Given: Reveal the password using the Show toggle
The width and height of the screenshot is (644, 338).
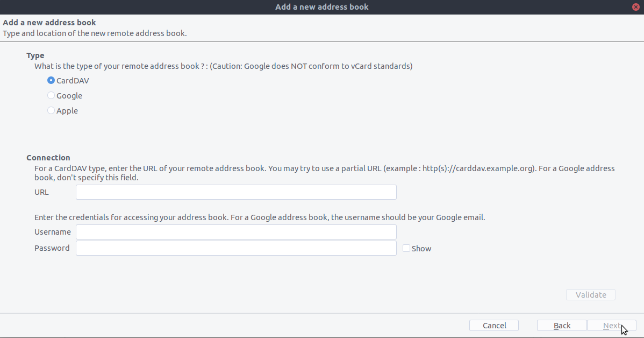Looking at the screenshot, I should point(406,248).
